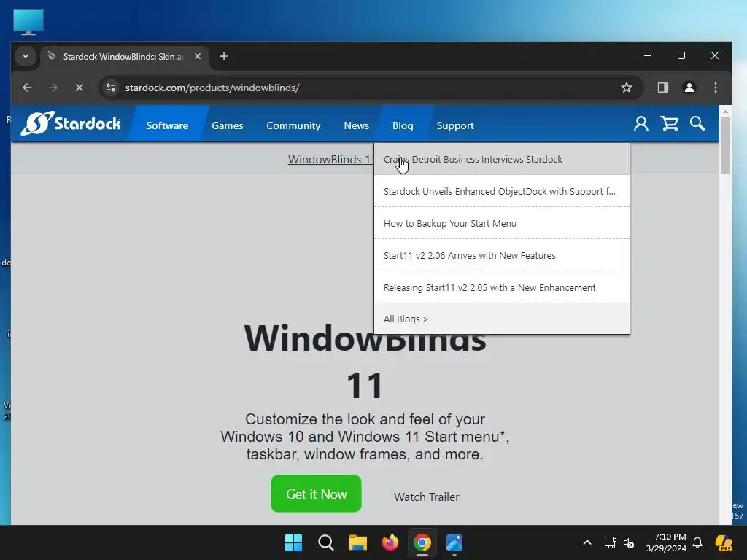Screen dimensions: 747x560
Task: Open the Photos app in taskbar
Action: (454, 542)
